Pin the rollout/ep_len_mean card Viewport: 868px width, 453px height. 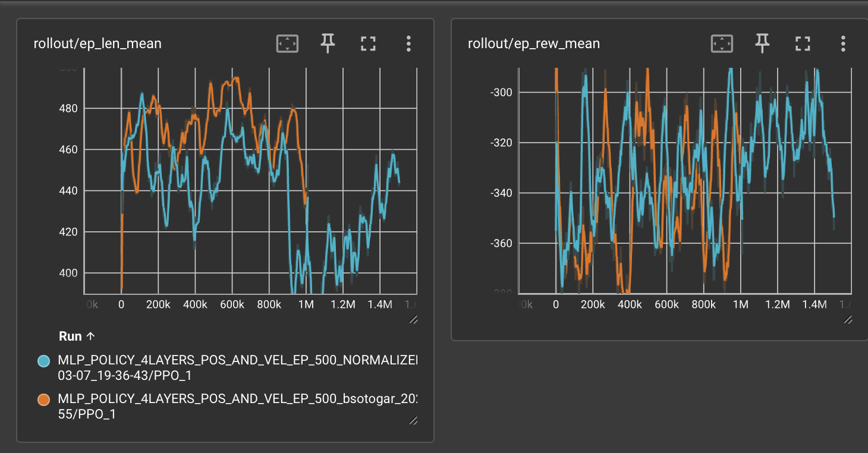[328, 43]
